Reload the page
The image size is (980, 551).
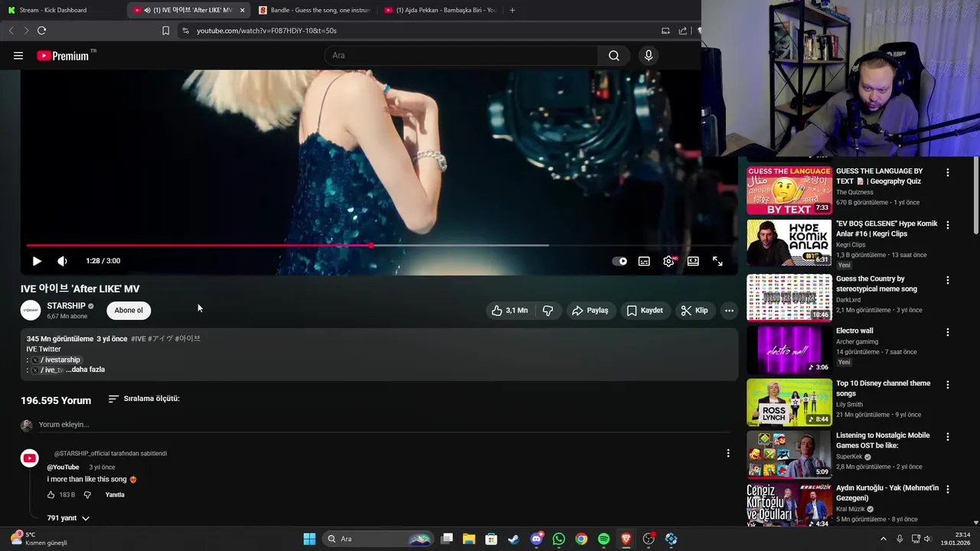tap(41, 31)
